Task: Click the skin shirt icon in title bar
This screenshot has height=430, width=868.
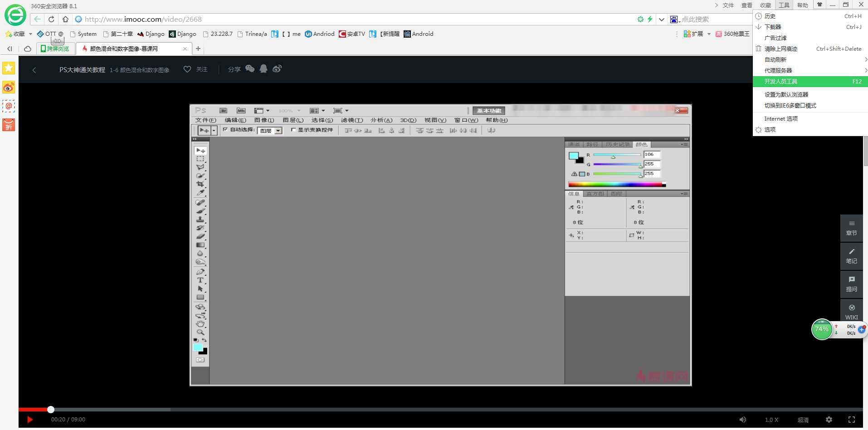Action: pyautogui.click(x=819, y=5)
